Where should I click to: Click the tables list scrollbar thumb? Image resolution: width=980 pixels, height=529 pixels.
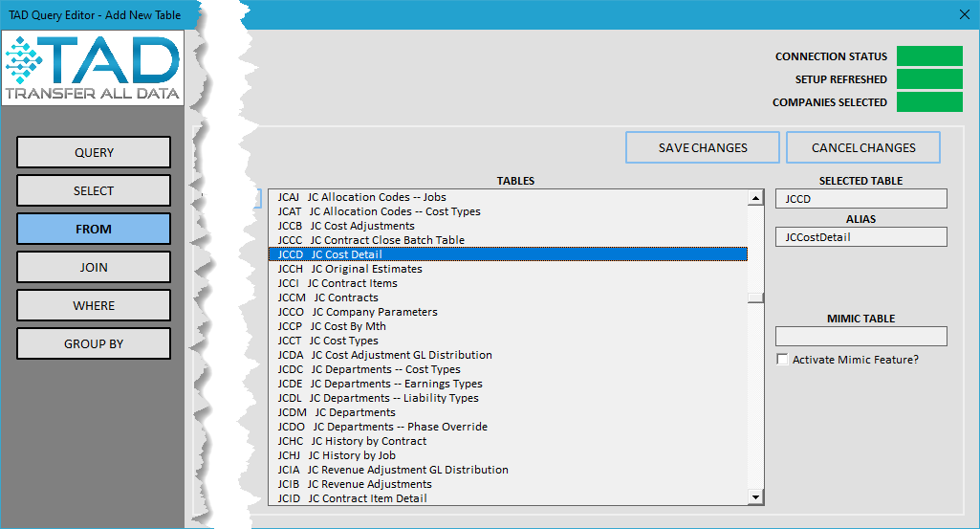click(x=755, y=298)
